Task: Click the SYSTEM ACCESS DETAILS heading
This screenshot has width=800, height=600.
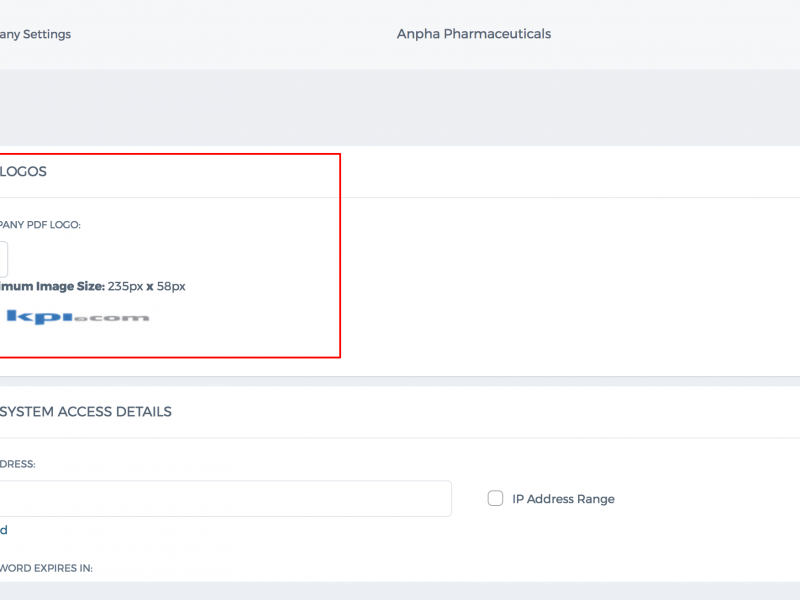Action: coord(86,412)
